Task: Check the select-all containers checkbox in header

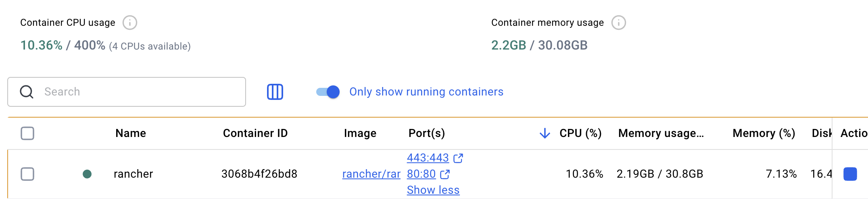Action: 27,133
